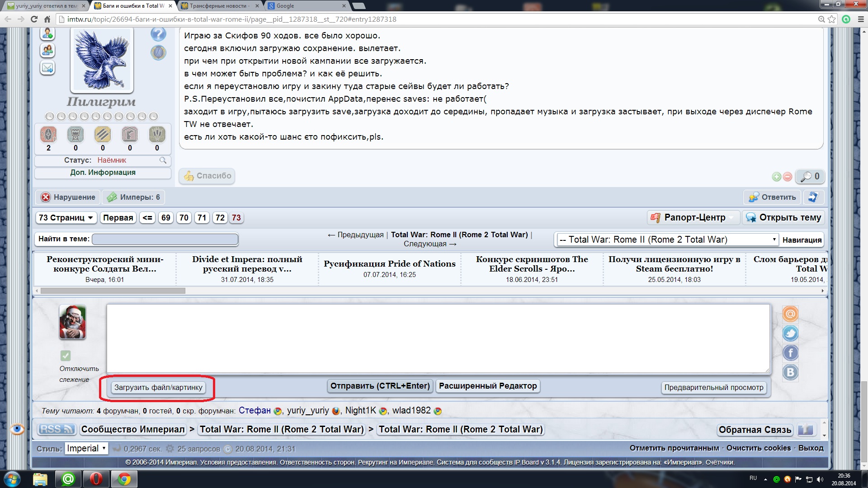The width and height of the screenshot is (868, 488).
Task: Click the previous page <= button
Action: pyautogui.click(x=147, y=218)
